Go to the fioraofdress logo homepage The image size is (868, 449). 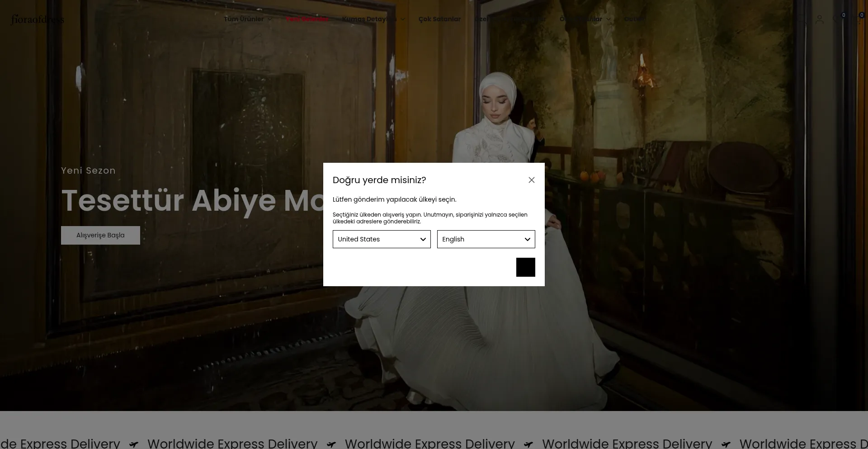(38, 19)
